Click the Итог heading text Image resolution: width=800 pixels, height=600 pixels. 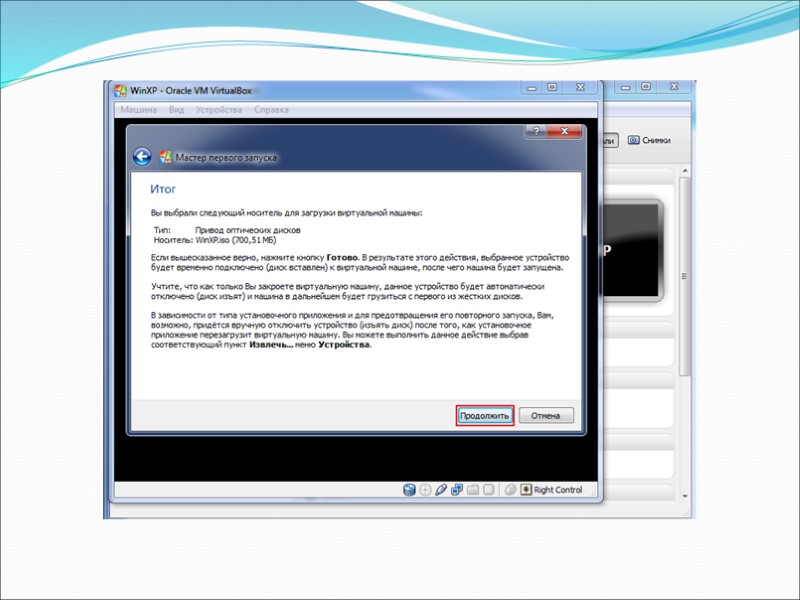pos(163,189)
